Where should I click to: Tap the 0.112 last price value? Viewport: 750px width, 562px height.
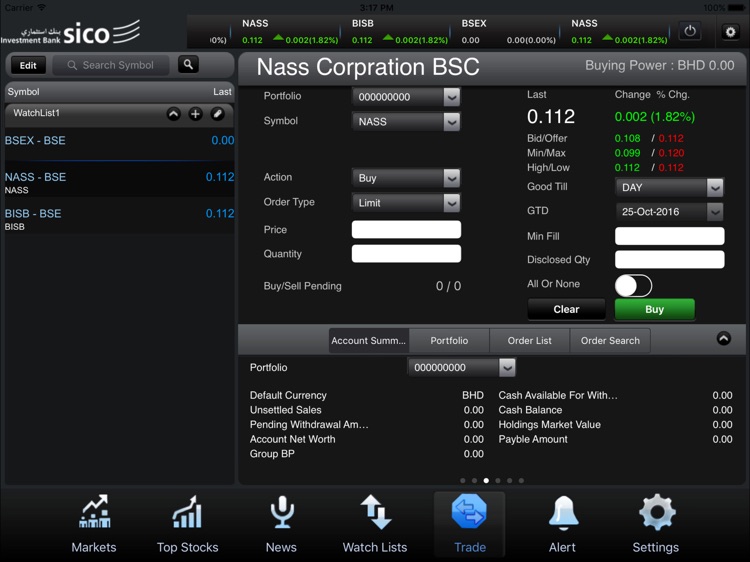551,117
